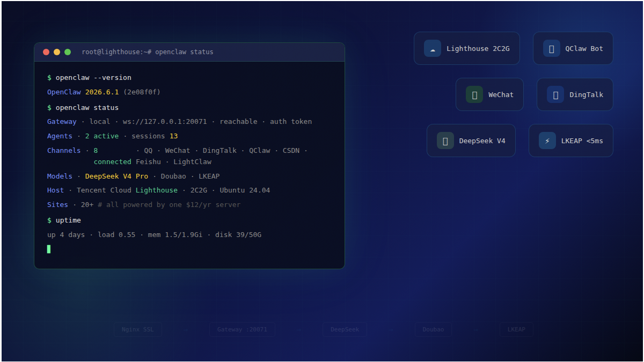
Task: Click Doubao in the Models line
Action: pyautogui.click(x=173, y=176)
